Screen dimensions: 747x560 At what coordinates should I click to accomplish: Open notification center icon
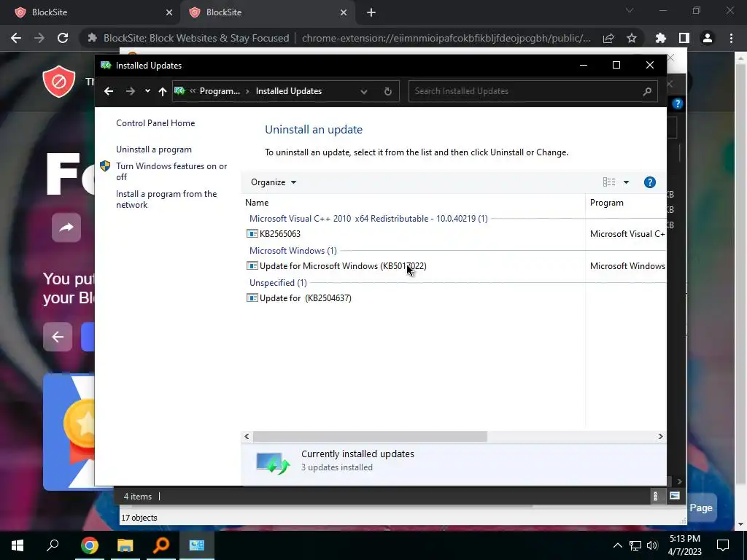point(723,545)
